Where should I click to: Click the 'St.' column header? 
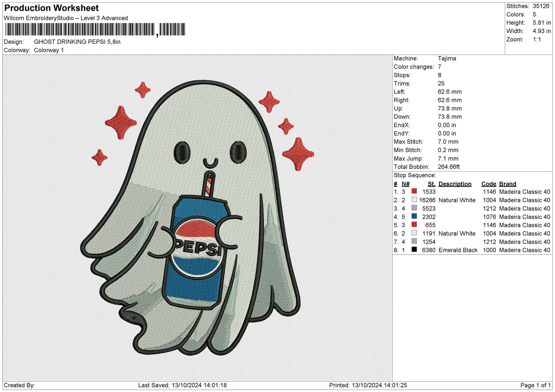click(x=431, y=184)
